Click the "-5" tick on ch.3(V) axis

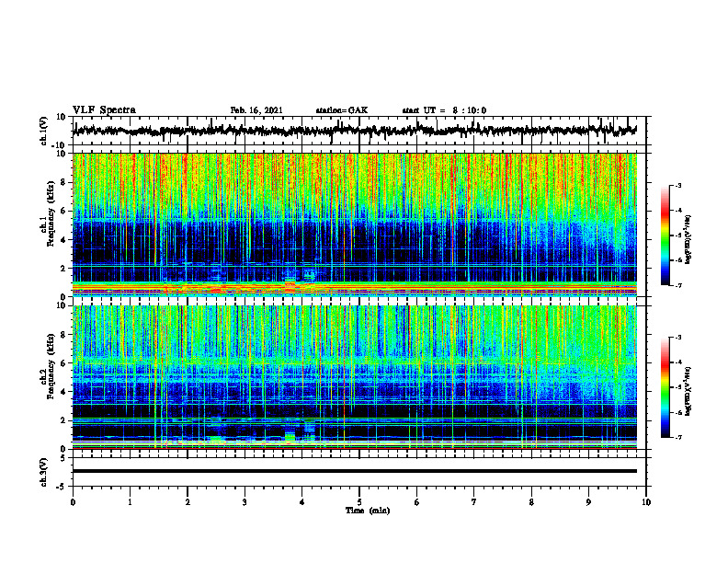click(x=62, y=487)
